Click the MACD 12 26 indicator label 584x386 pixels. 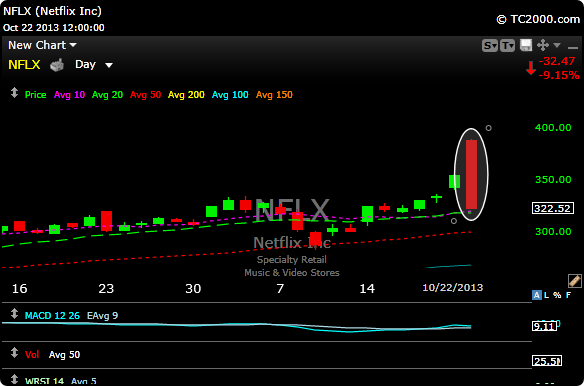click(52, 316)
